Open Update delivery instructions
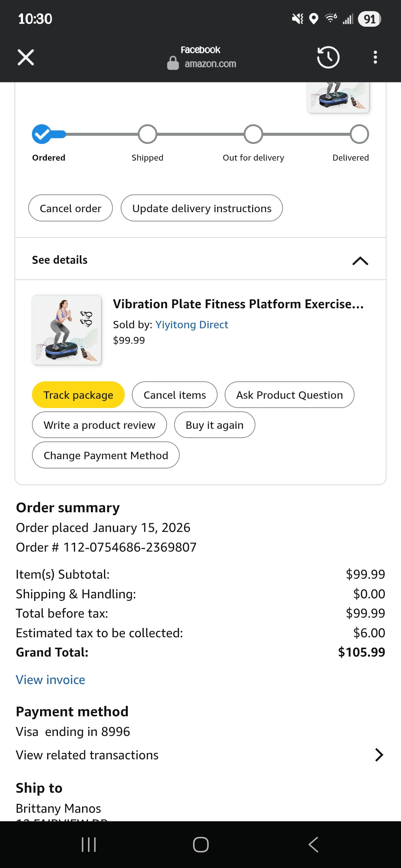The image size is (401, 868). 202,208
